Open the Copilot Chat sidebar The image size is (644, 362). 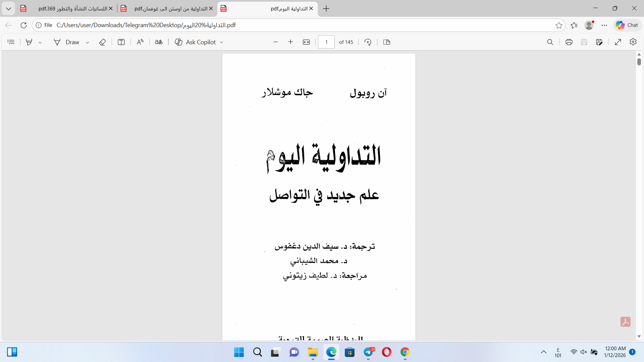point(627,25)
